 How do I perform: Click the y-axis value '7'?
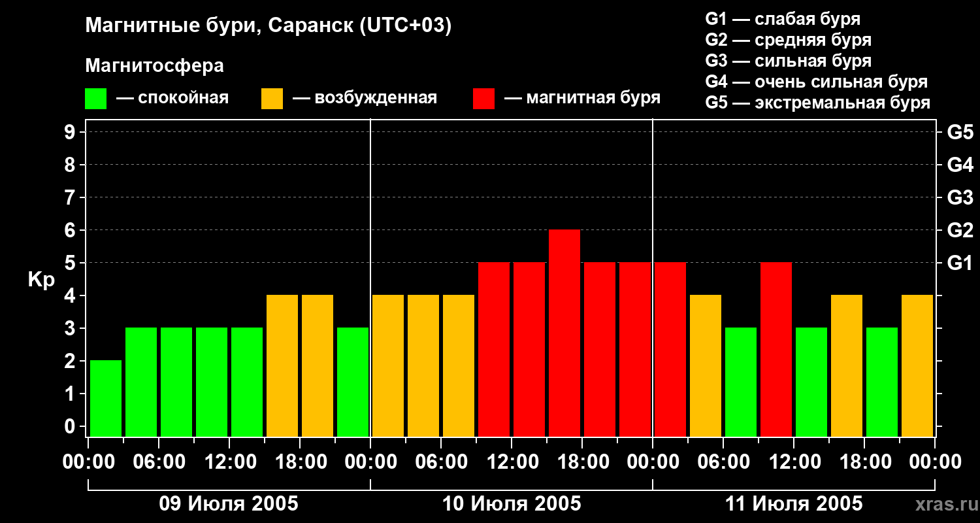tap(71, 197)
